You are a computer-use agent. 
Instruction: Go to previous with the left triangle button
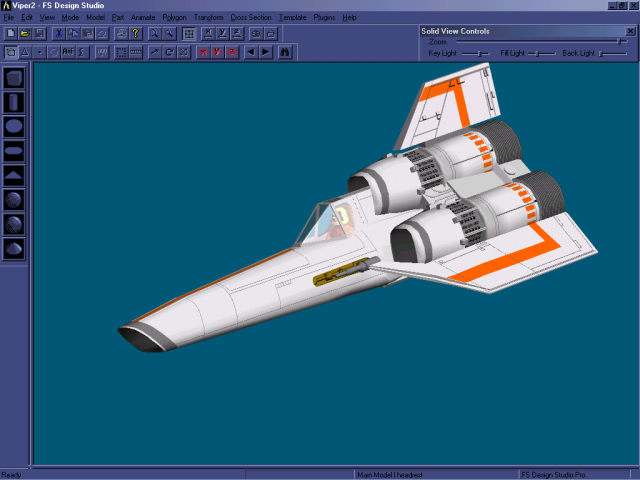(251, 52)
